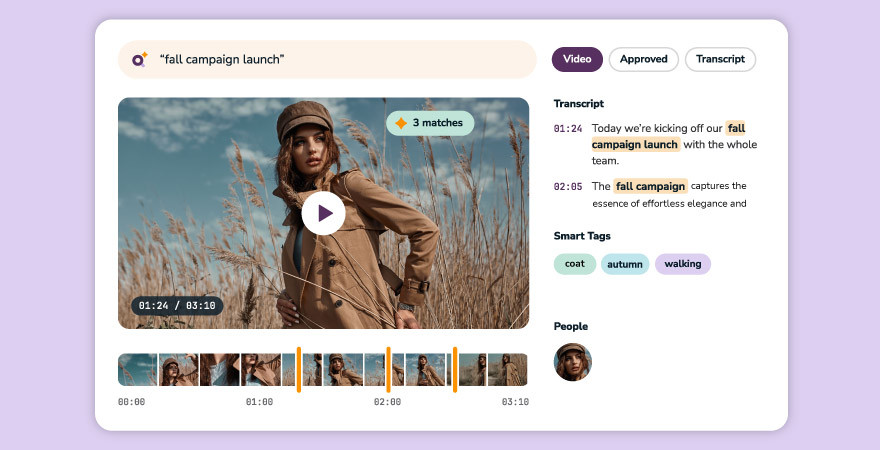Click the Transcript section heading
The height and width of the screenshot is (450, 880).
[579, 103]
